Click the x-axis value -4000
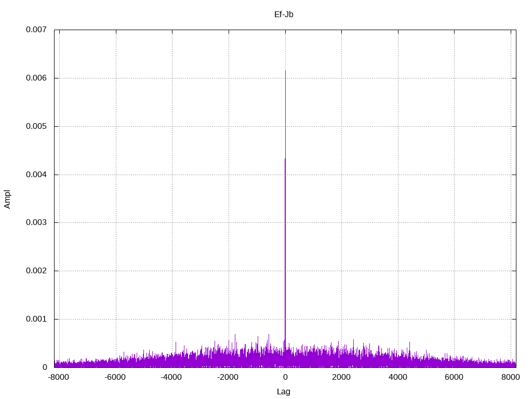The width and height of the screenshot is (532, 399). tap(171, 377)
